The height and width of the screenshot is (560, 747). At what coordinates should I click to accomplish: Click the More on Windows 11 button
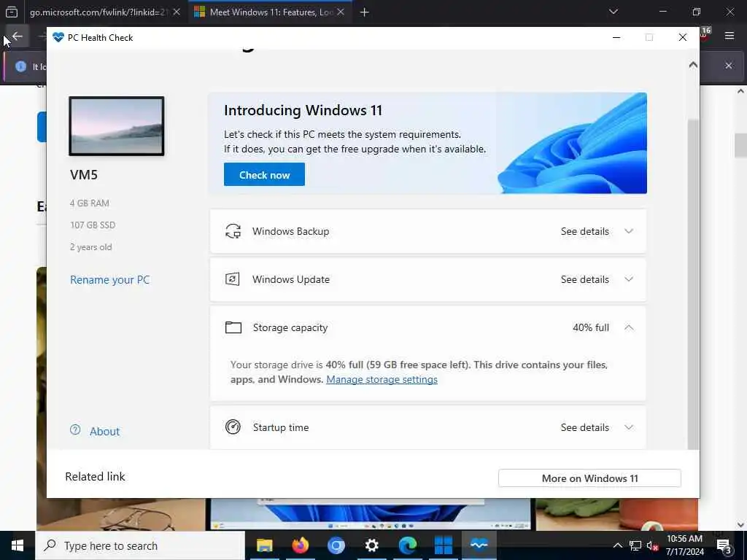[x=589, y=478]
